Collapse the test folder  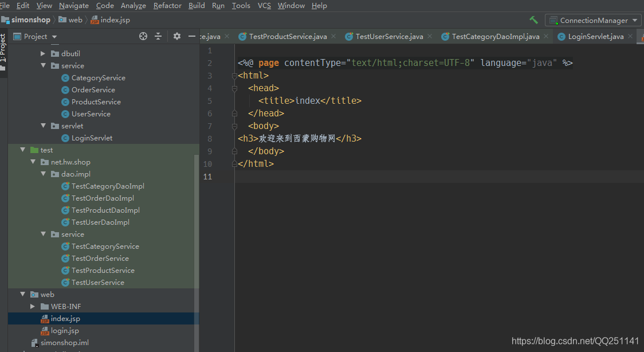pos(23,150)
